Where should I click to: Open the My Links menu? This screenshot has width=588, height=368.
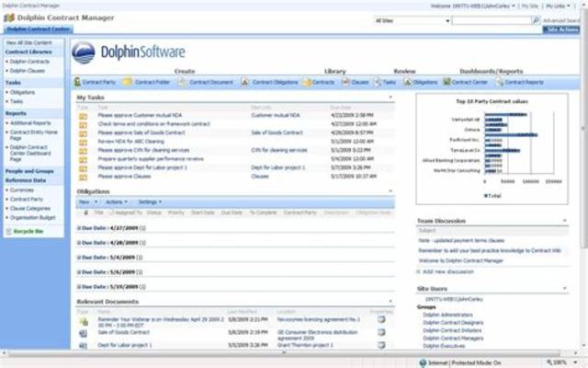click(x=558, y=6)
